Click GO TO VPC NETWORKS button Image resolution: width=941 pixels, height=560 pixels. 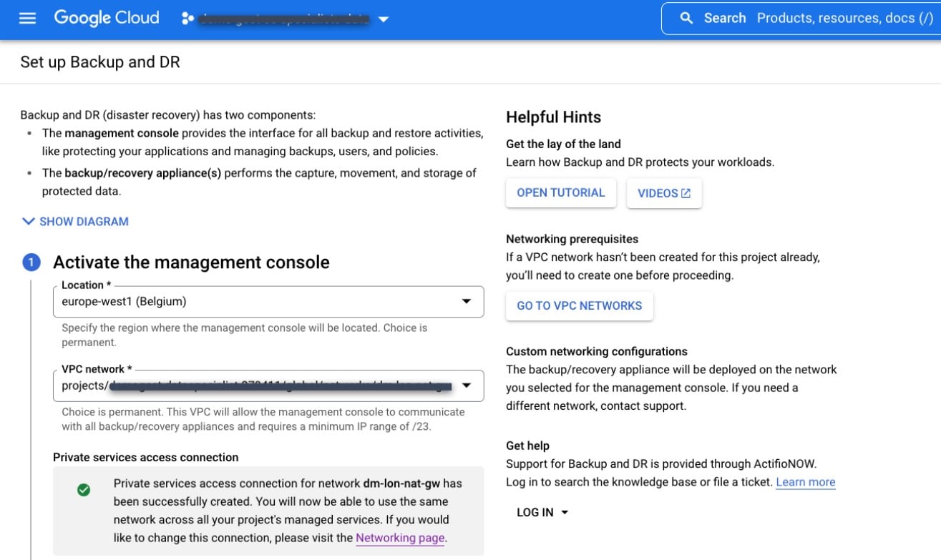pyautogui.click(x=580, y=306)
